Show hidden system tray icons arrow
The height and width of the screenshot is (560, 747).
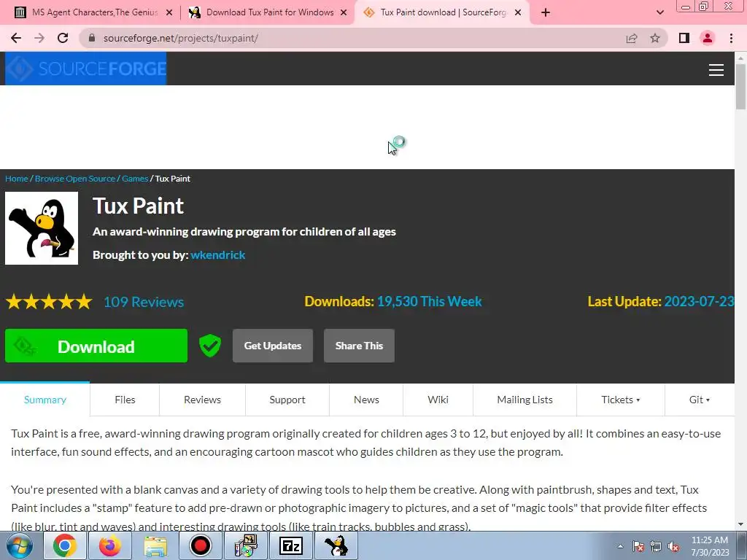point(620,546)
